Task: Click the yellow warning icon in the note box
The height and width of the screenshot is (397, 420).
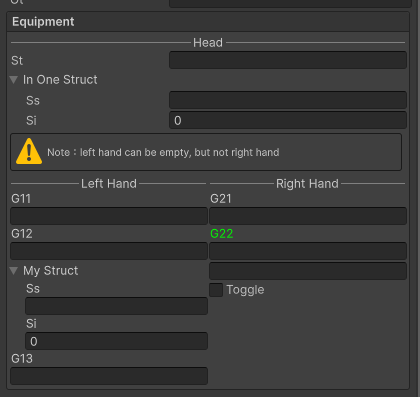Action: pyautogui.click(x=29, y=152)
